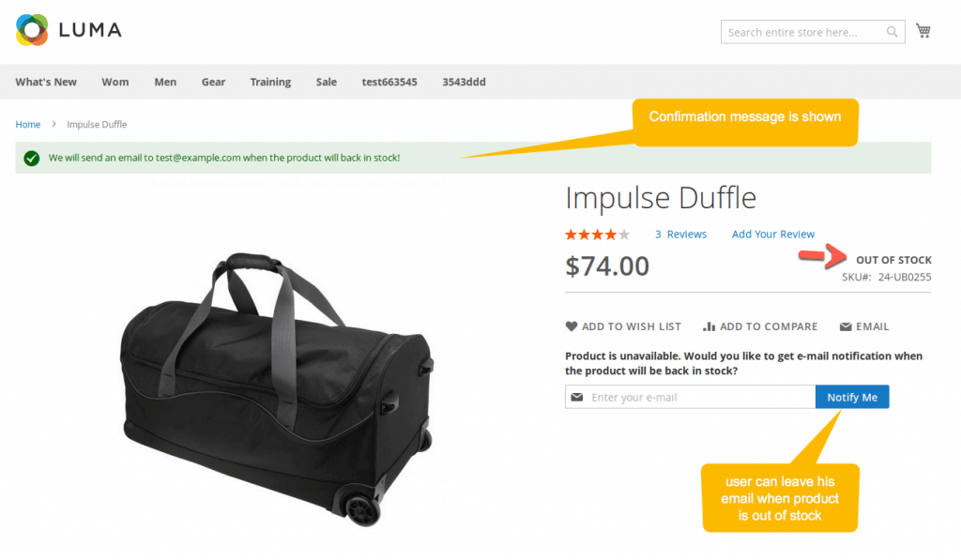Open the shopping cart icon

[x=923, y=31]
